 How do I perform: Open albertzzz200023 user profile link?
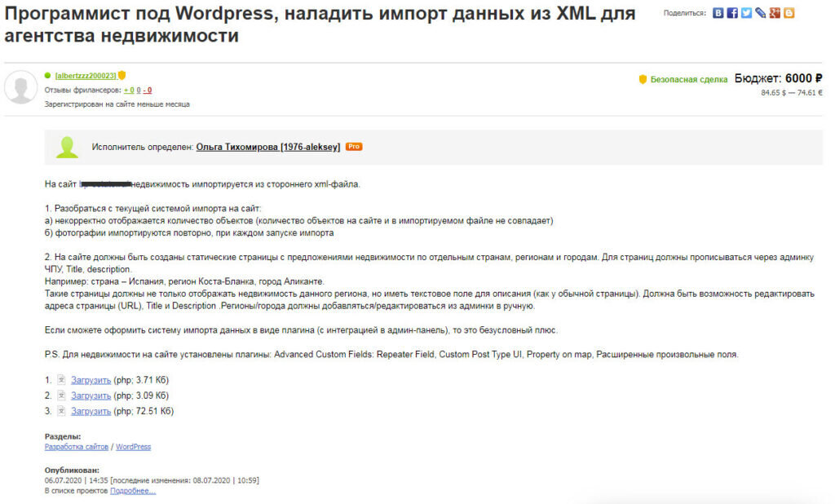click(x=85, y=76)
